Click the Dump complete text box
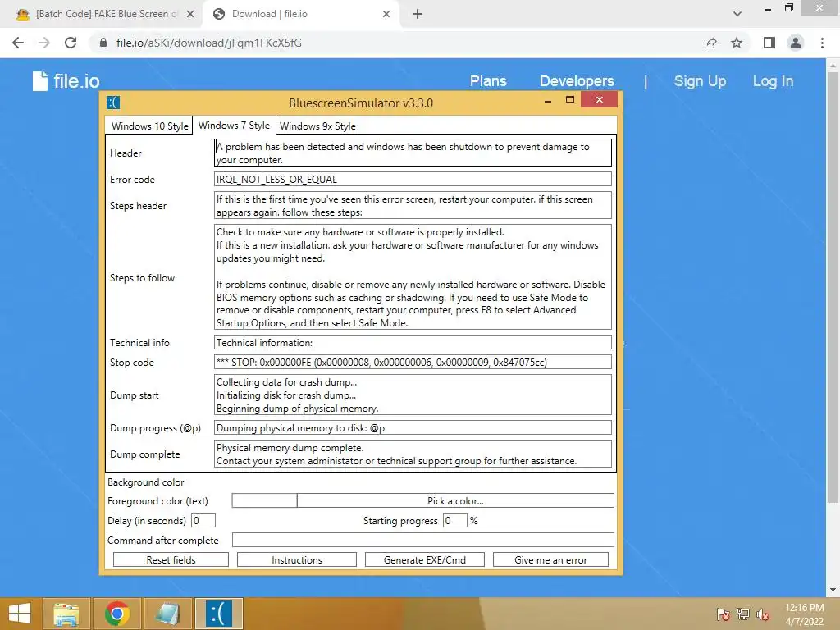The height and width of the screenshot is (630, 840). [413, 454]
